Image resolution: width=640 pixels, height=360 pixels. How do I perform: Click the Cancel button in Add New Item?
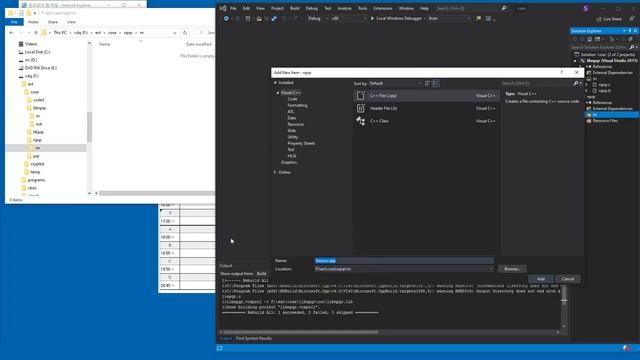point(568,279)
